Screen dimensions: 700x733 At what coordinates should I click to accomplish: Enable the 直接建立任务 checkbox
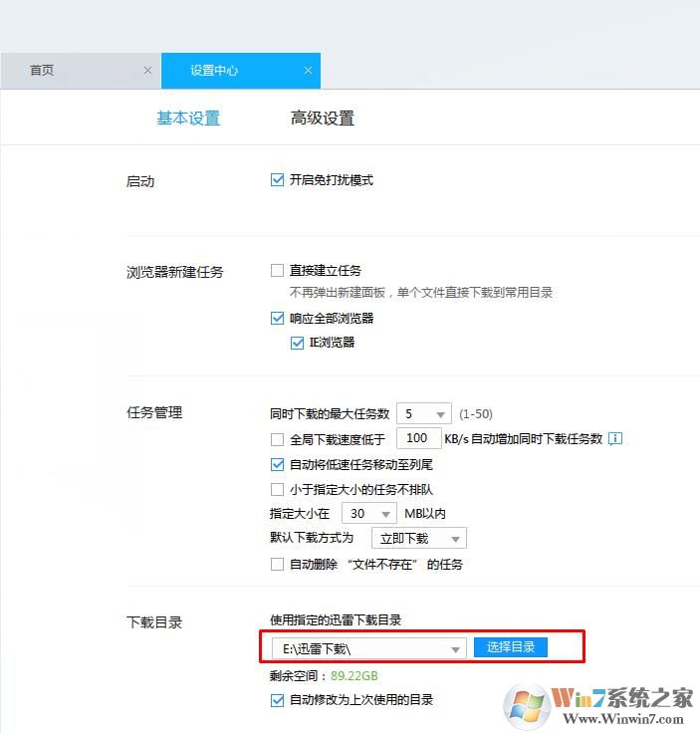(277, 271)
